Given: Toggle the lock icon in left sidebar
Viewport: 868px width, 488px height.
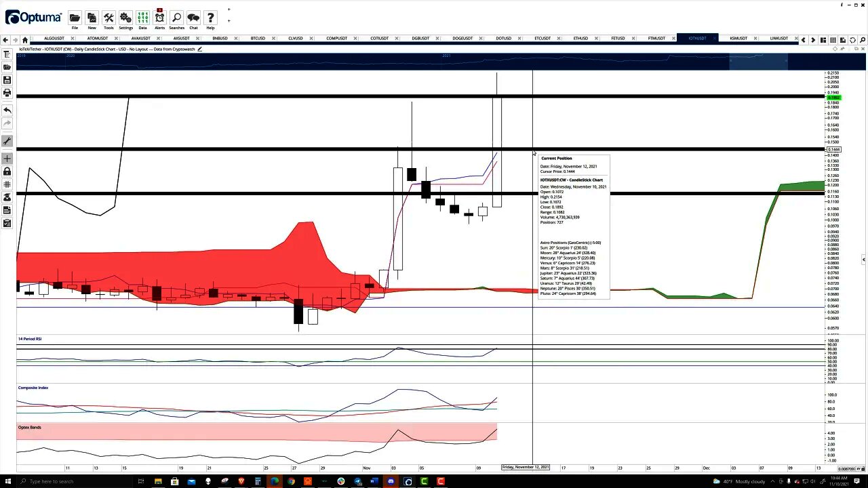Looking at the screenshot, I should [x=7, y=171].
